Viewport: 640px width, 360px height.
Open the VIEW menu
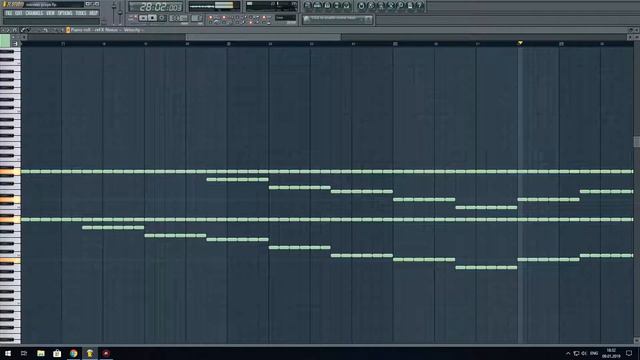pyautogui.click(x=50, y=13)
